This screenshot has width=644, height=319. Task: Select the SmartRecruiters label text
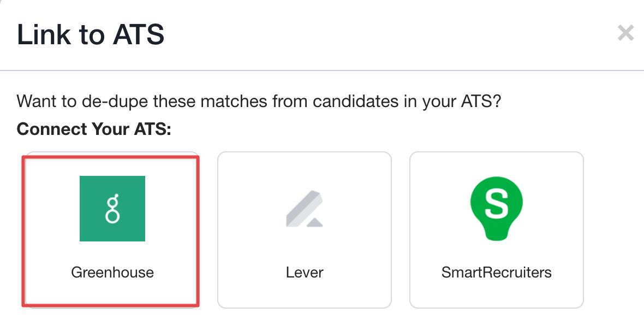tap(496, 272)
